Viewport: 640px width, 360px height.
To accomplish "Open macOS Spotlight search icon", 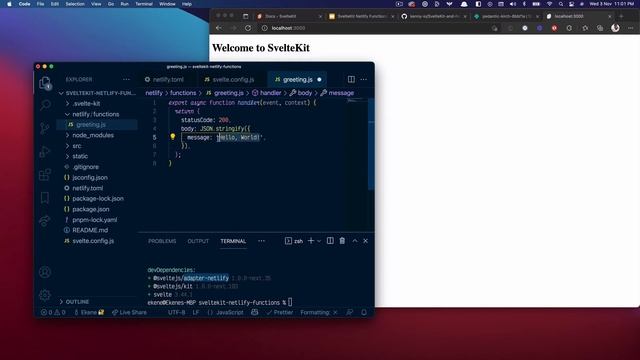I will 561,4.
